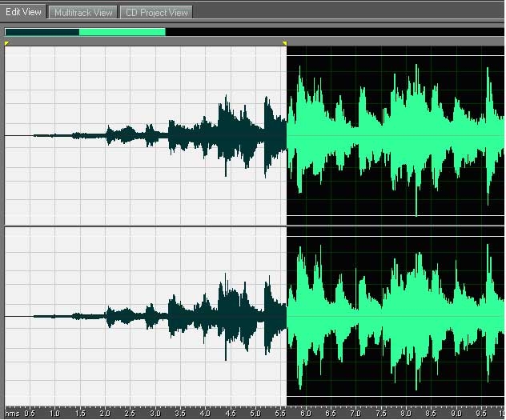Viewport: 506px width, 420px height.
Task: Open the CD Project View tab
Action: 156,13
